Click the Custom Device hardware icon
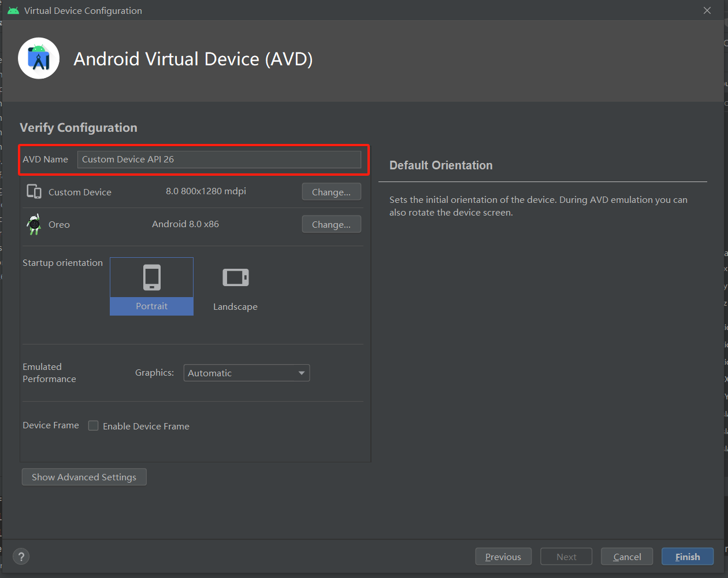Viewport: 728px width, 578px height. point(34,191)
